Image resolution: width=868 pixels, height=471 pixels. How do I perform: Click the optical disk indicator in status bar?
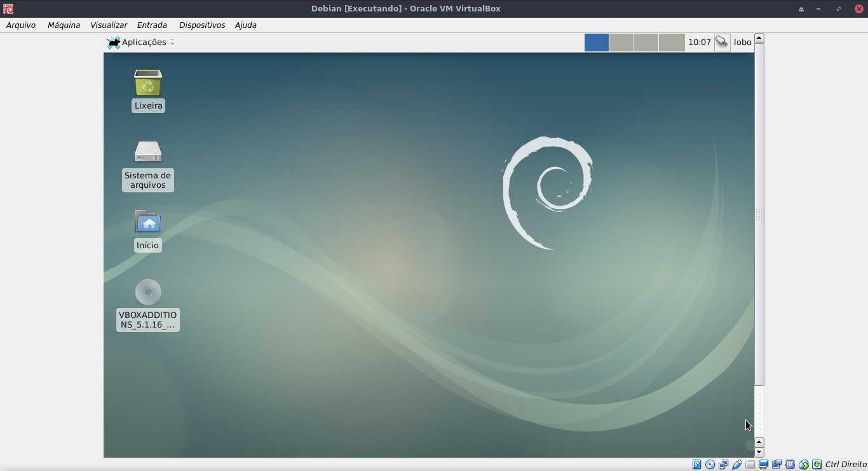click(x=710, y=465)
